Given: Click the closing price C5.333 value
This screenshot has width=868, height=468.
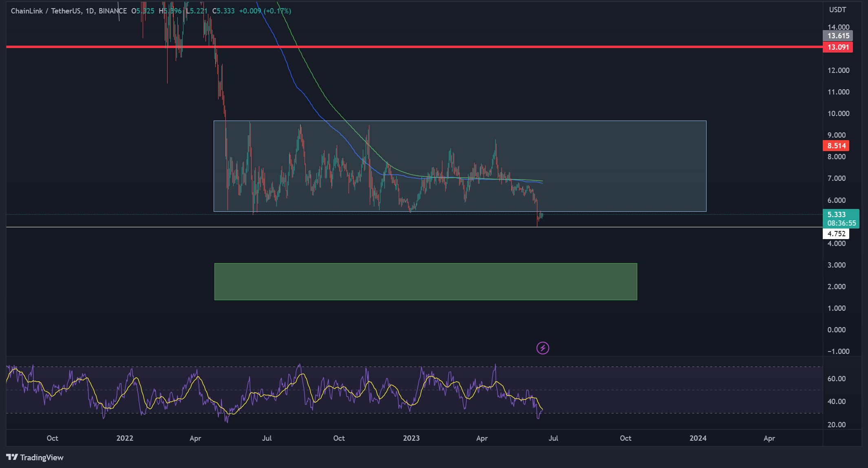Looking at the screenshot, I should pyautogui.click(x=223, y=11).
